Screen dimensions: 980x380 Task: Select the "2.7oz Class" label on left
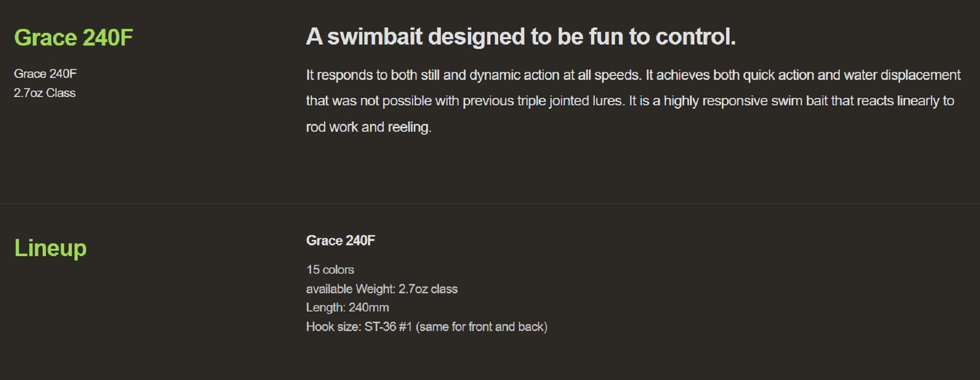(45, 93)
